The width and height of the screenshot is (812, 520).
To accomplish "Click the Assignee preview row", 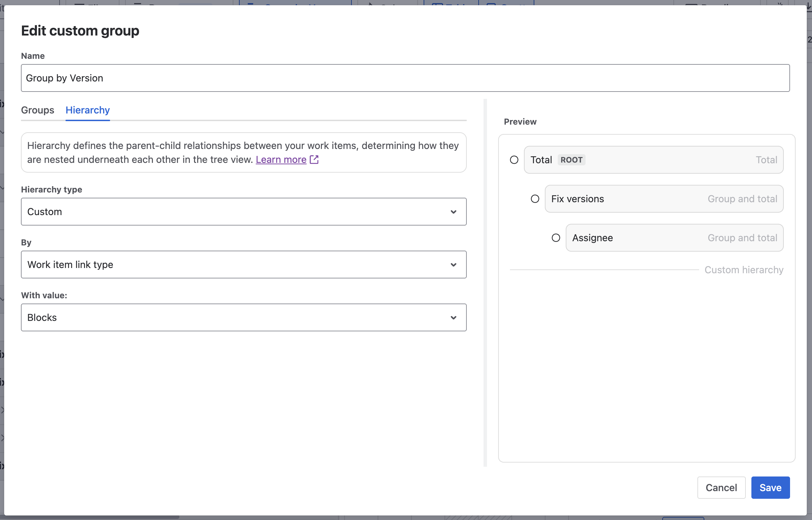I will (x=674, y=238).
